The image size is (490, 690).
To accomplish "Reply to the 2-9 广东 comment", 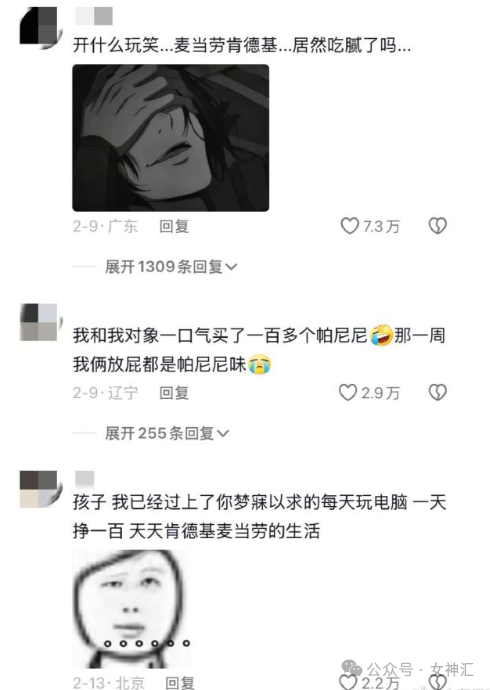I will 174,226.
